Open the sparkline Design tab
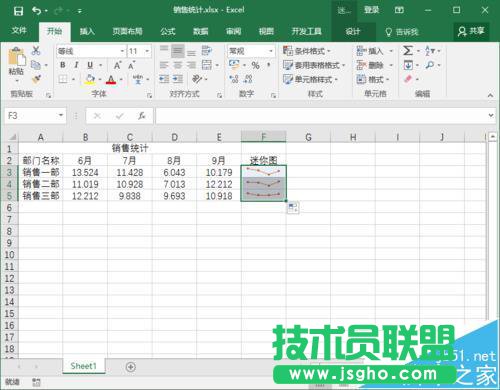 (353, 32)
